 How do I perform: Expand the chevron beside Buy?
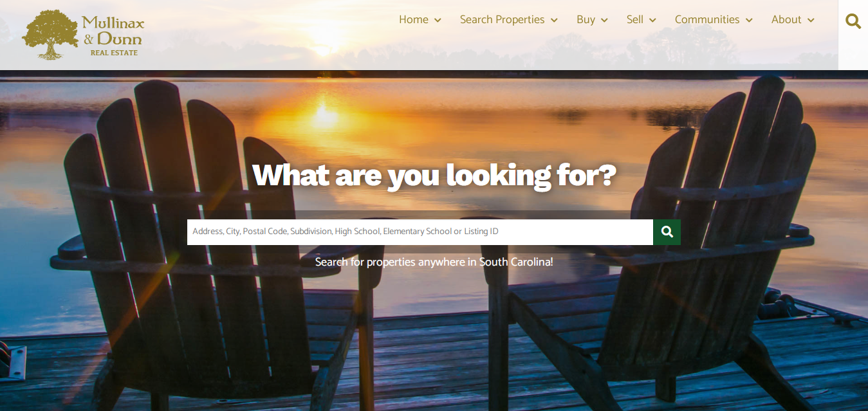(604, 21)
